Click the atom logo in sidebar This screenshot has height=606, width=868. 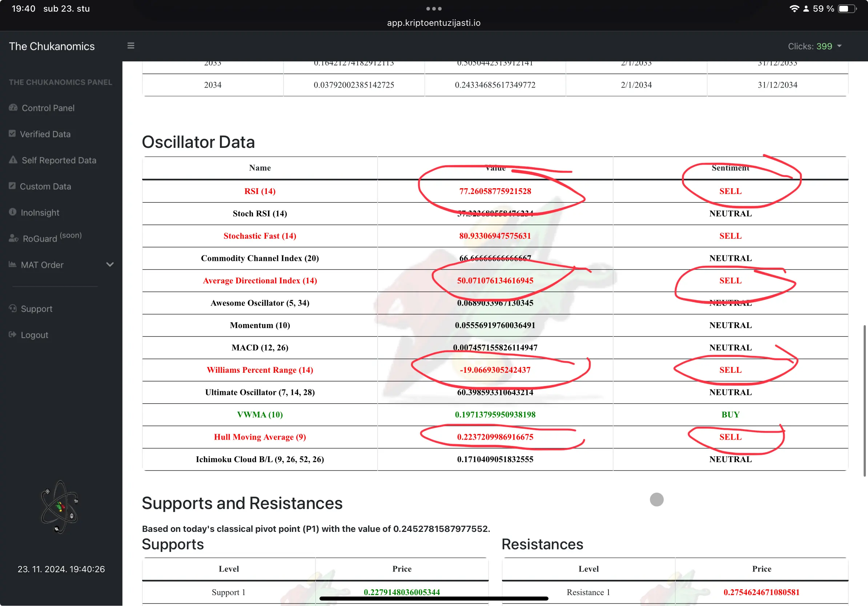(60, 507)
